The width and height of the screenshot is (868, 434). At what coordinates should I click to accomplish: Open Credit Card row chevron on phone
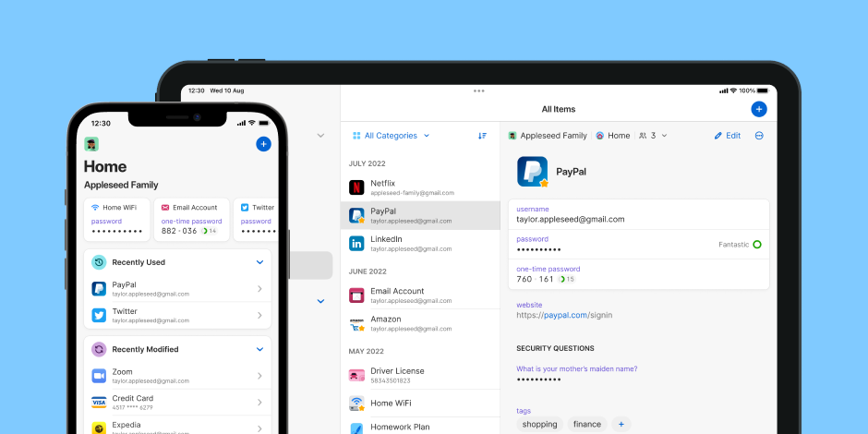259,403
